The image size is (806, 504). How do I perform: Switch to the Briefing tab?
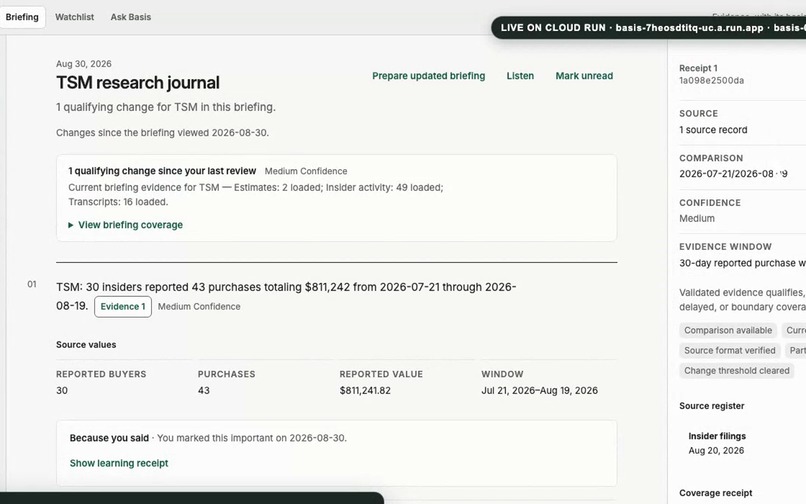pos(22,17)
